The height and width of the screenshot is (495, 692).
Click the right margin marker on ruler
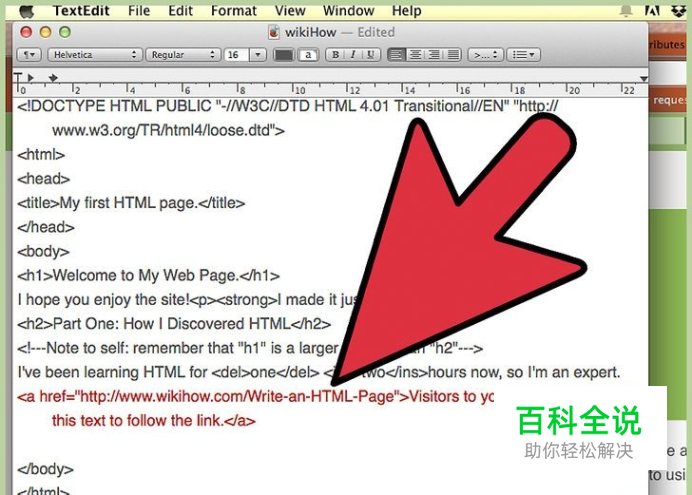(644, 79)
